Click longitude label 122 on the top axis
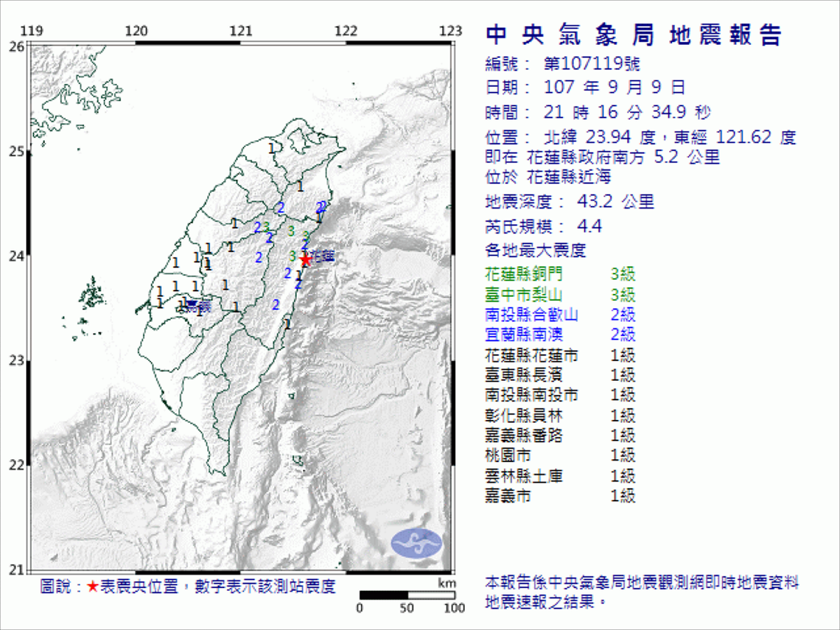Viewport: 840px width, 630px height. (x=346, y=31)
